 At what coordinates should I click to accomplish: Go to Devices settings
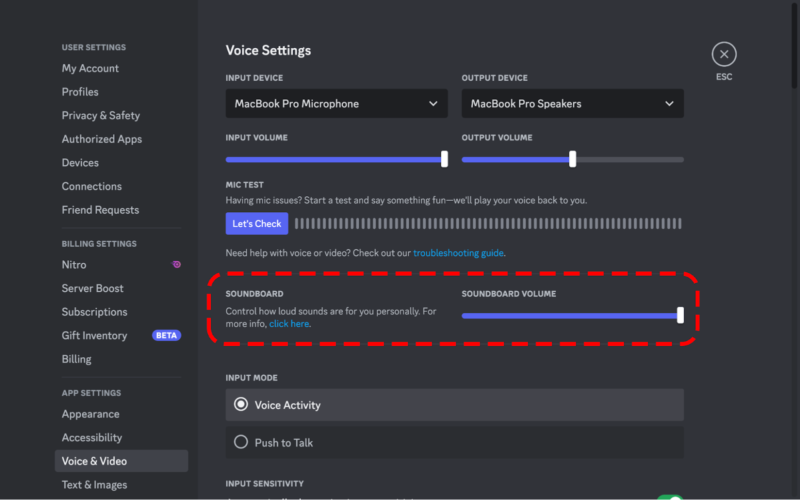coord(80,163)
